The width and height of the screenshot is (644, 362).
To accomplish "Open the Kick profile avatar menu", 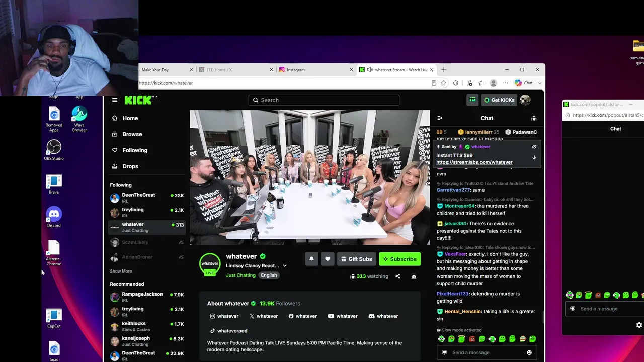I will tap(525, 100).
